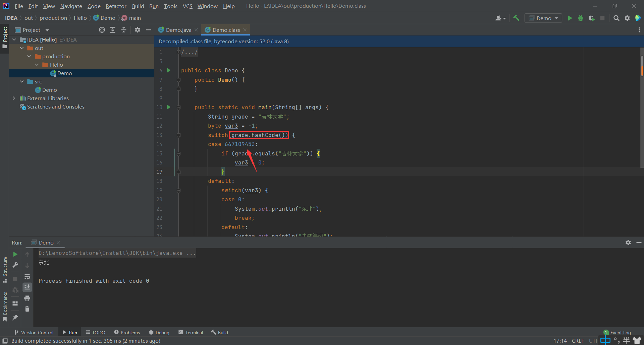The width and height of the screenshot is (644, 345).
Task: Close the Demo.class editor tab
Action: tap(245, 30)
